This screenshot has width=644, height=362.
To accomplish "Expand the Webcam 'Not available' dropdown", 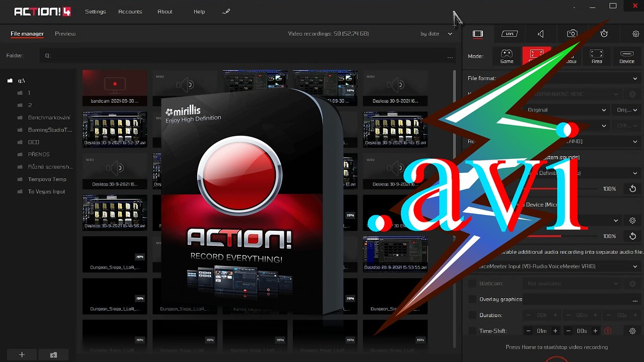I will point(572,284).
